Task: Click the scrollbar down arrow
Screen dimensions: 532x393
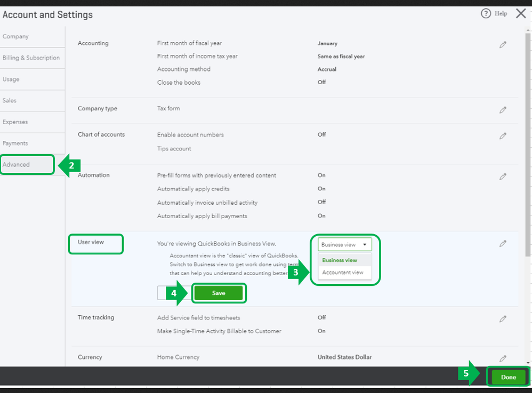Action: coord(528,363)
